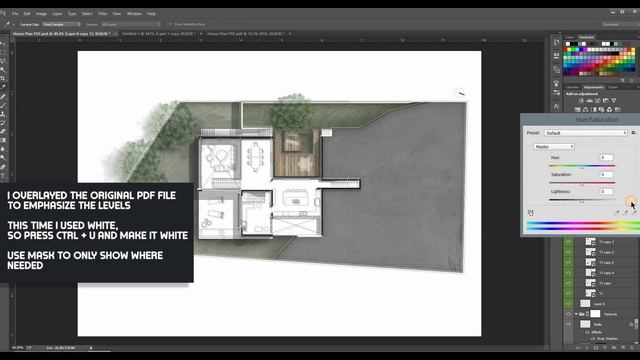Add a Curves adjustment
Image resolution: width=640 pixels, height=360 pixels.
point(597,101)
